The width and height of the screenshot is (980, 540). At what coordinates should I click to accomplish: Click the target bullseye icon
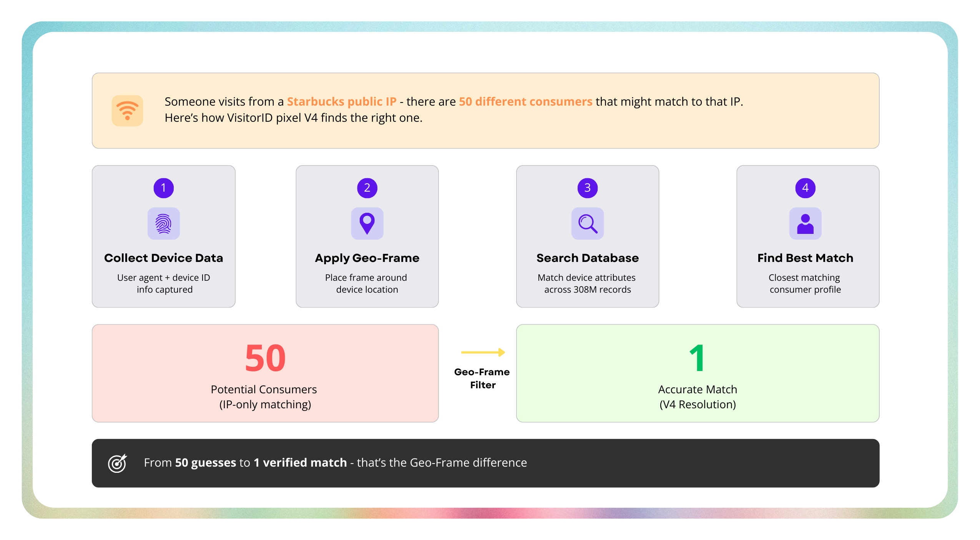tap(117, 463)
